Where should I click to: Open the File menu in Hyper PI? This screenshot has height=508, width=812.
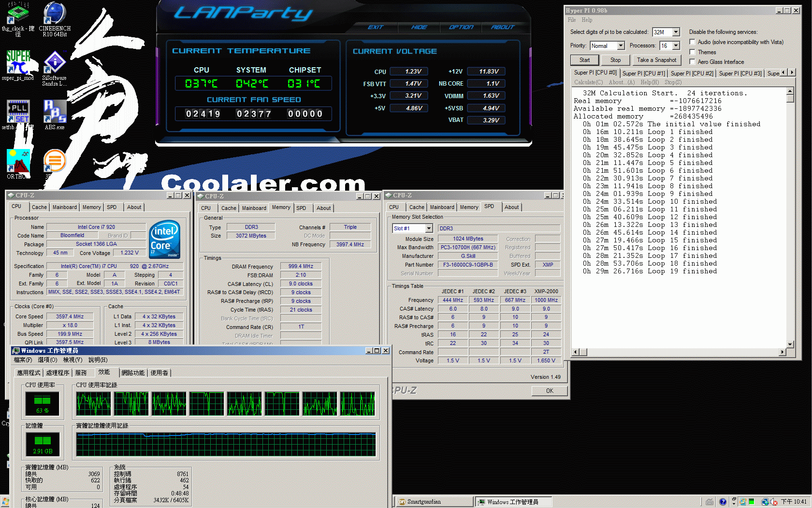572,20
